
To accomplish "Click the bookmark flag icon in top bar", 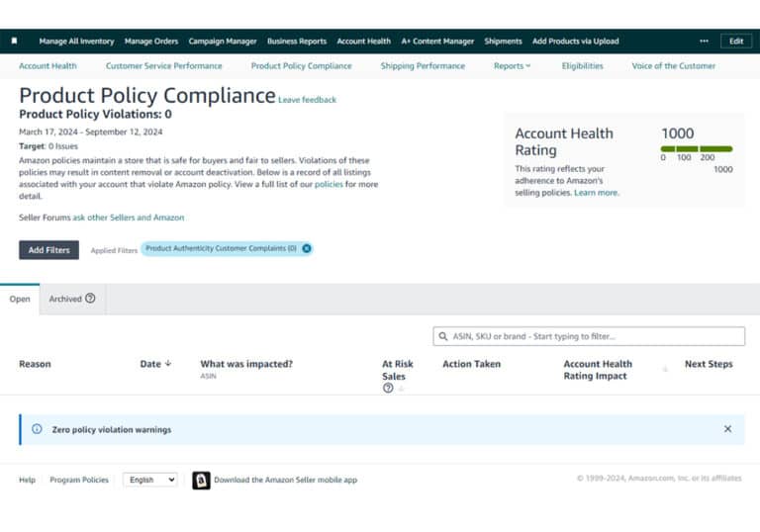I will pyautogui.click(x=14, y=41).
